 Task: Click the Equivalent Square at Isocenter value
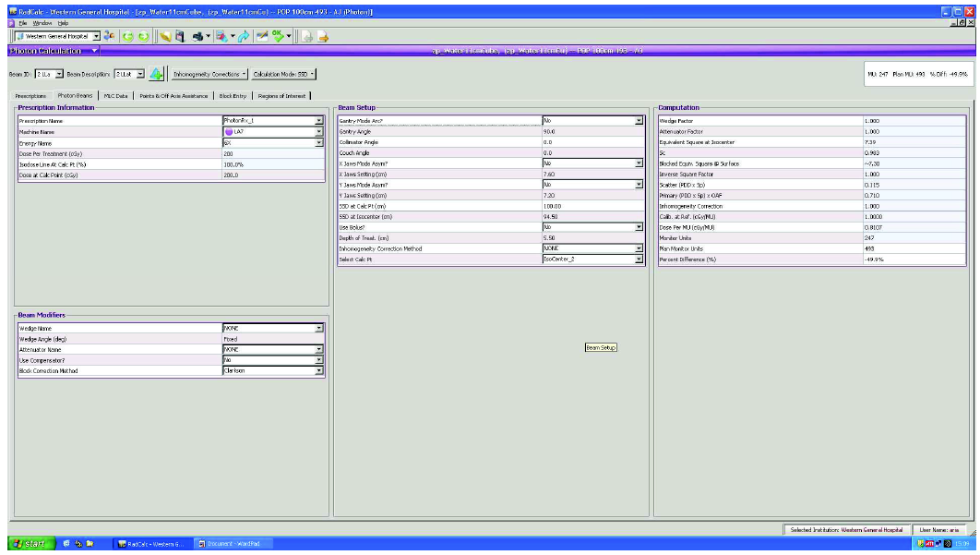pos(914,142)
